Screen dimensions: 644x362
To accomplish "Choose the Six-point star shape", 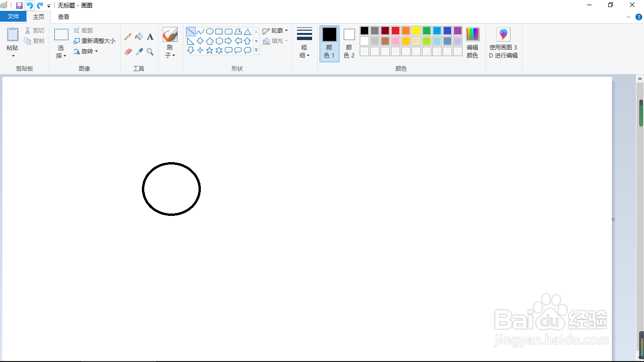I will coord(219,50).
